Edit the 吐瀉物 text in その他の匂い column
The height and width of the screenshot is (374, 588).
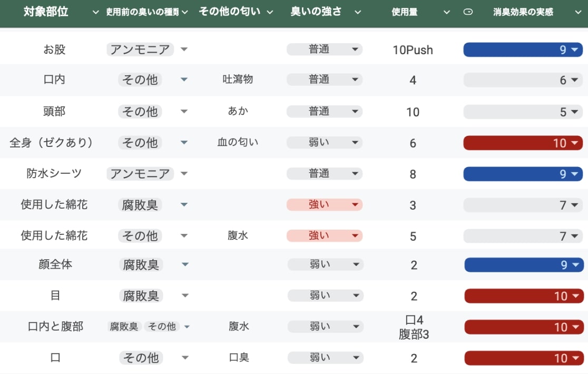238,80
